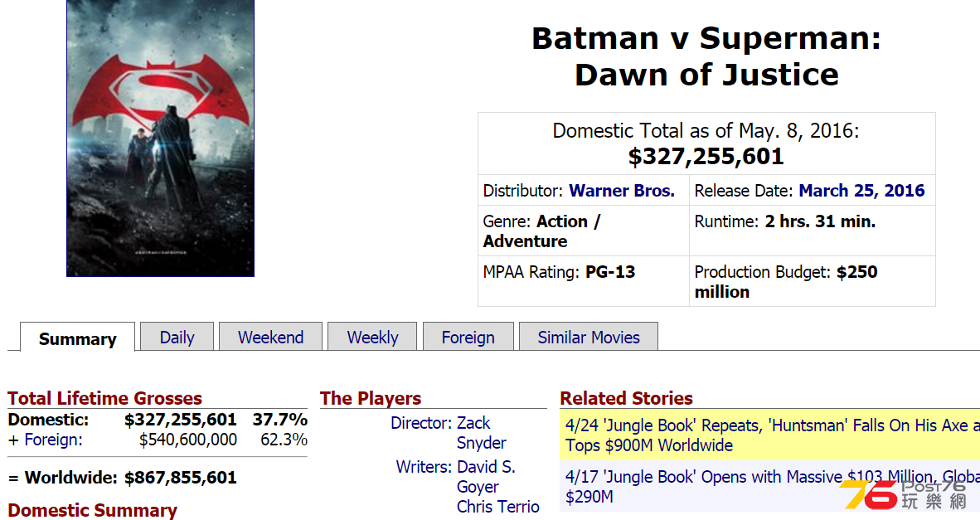The image size is (980, 520).
Task: Open writer Chris Terrio's page
Action: tap(497, 506)
